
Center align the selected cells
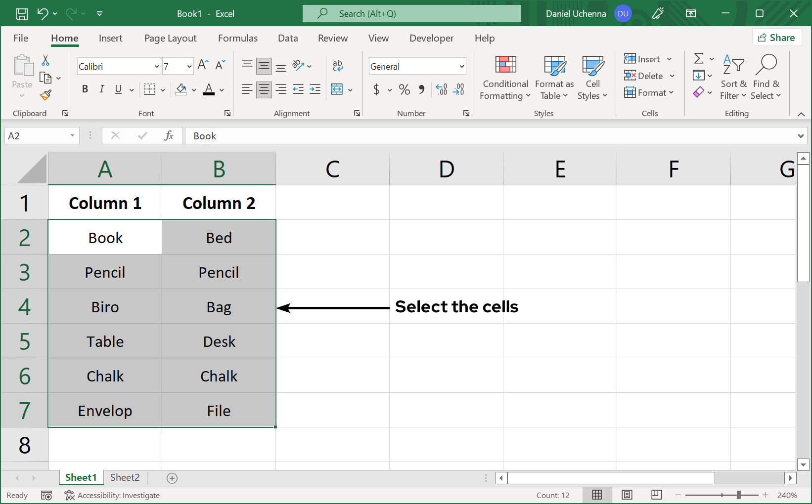coord(264,89)
